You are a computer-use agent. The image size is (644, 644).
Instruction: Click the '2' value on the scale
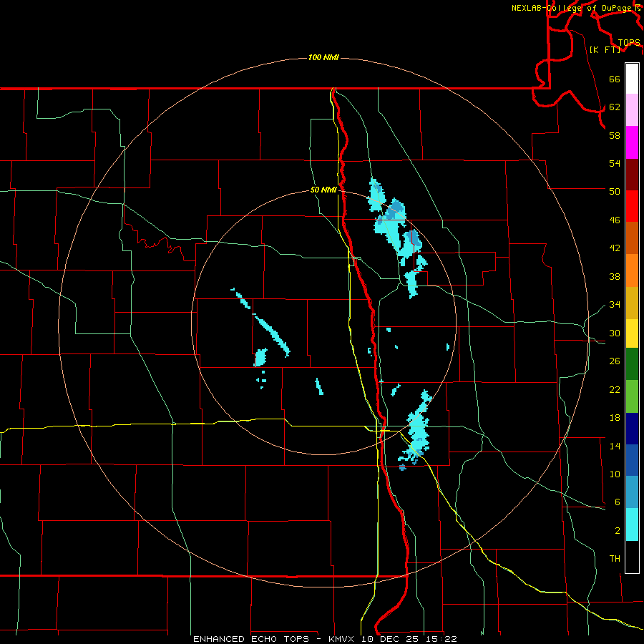click(x=617, y=531)
